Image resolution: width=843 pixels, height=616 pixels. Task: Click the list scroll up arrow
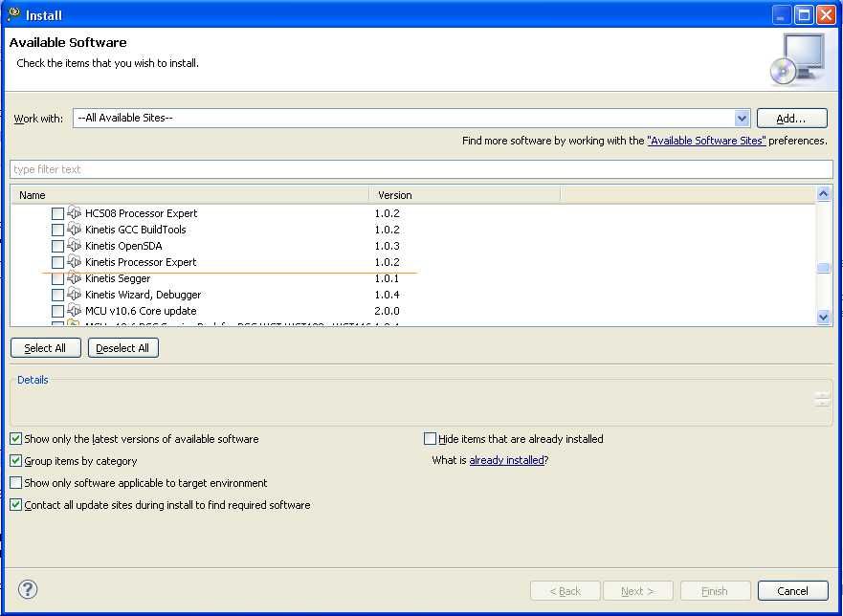(823, 193)
